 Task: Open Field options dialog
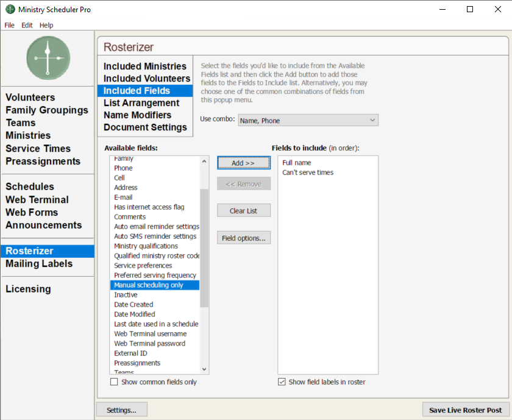243,238
